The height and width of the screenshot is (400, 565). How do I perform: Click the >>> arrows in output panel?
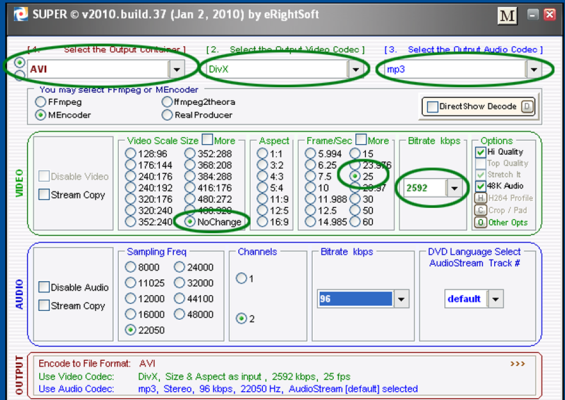[x=517, y=364]
